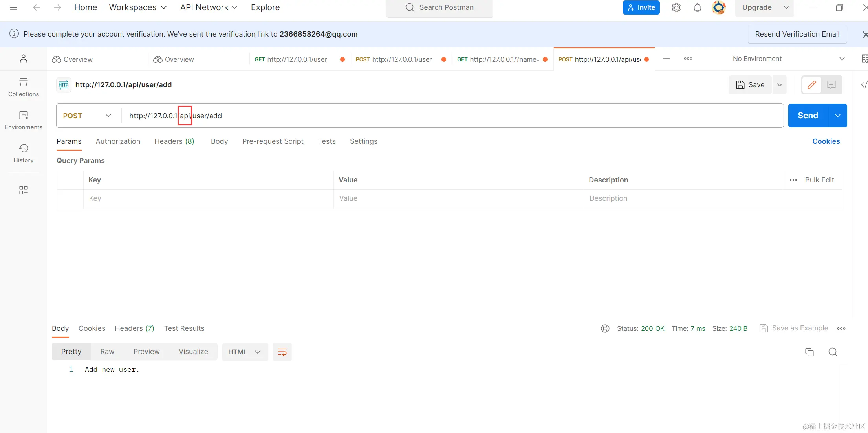The width and height of the screenshot is (868, 433).
Task: Click the Send request button
Action: (x=808, y=116)
